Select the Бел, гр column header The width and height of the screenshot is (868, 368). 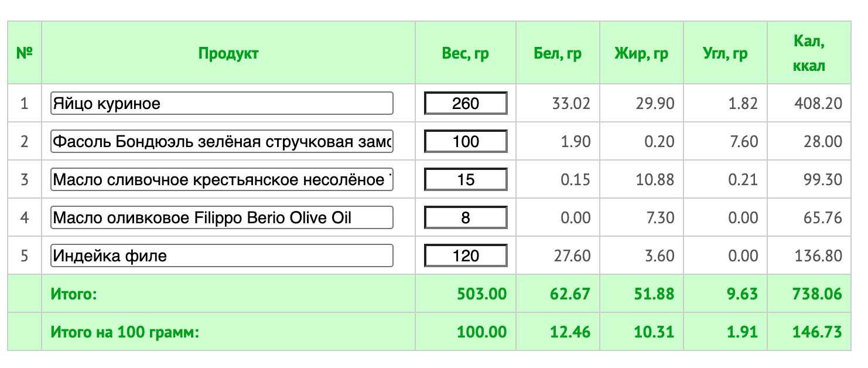[x=558, y=54]
